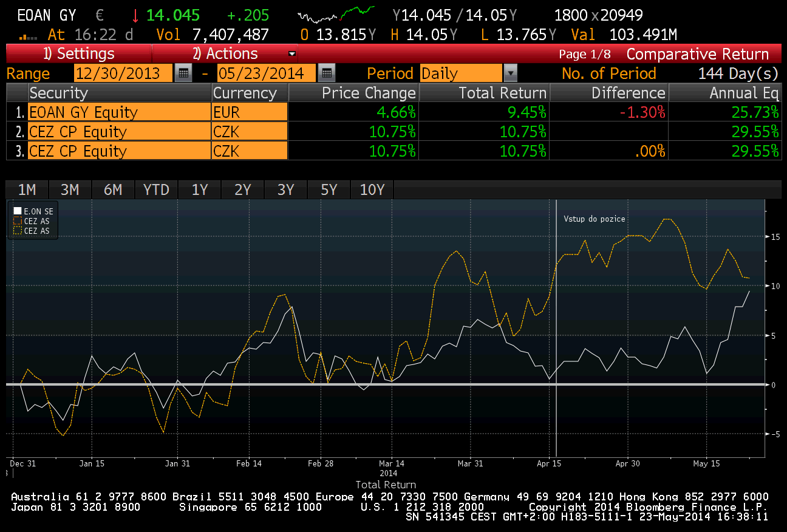Click the Currency column header
Image resolution: width=787 pixels, height=532 pixels.
coord(250,93)
